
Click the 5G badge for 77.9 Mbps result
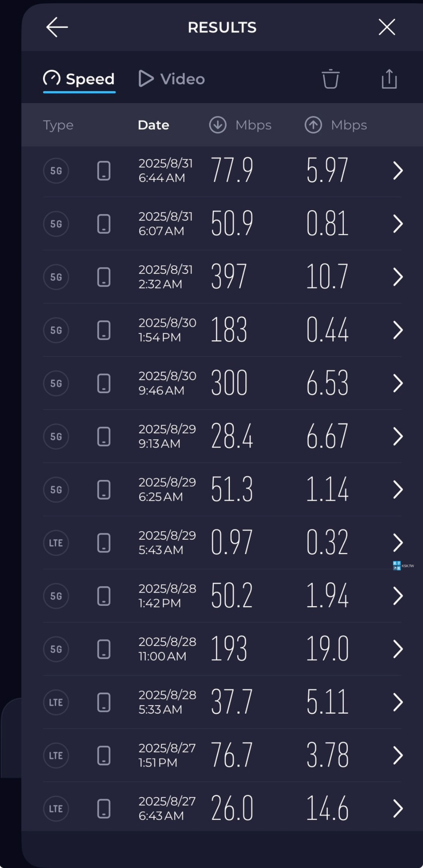point(56,171)
